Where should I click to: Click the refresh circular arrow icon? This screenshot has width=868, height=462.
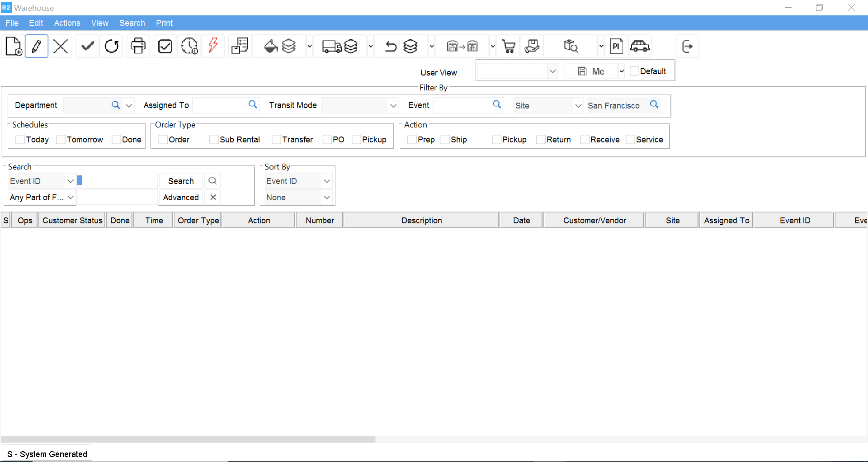point(112,46)
